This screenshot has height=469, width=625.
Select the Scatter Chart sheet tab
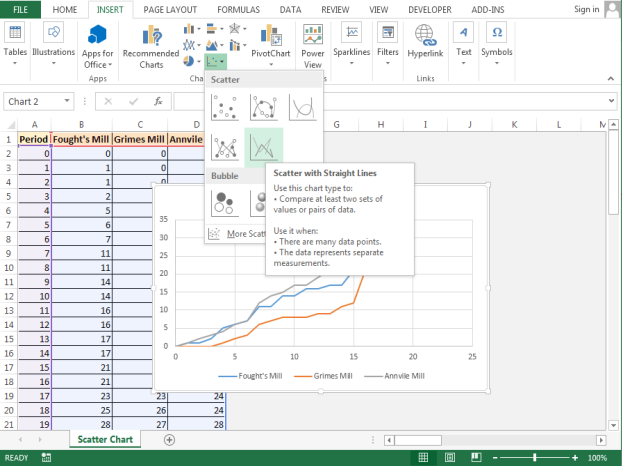105,439
